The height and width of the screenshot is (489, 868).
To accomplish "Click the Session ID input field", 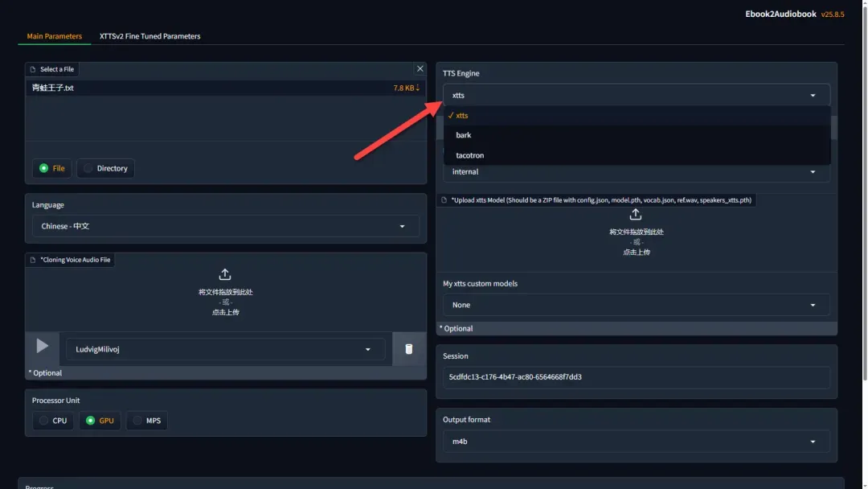I will click(636, 376).
